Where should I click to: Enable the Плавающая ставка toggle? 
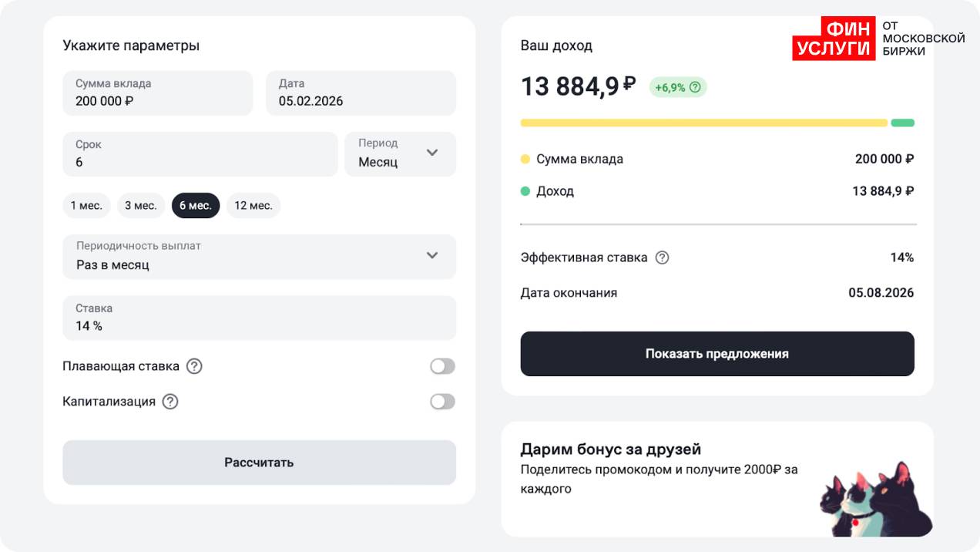[442, 366]
